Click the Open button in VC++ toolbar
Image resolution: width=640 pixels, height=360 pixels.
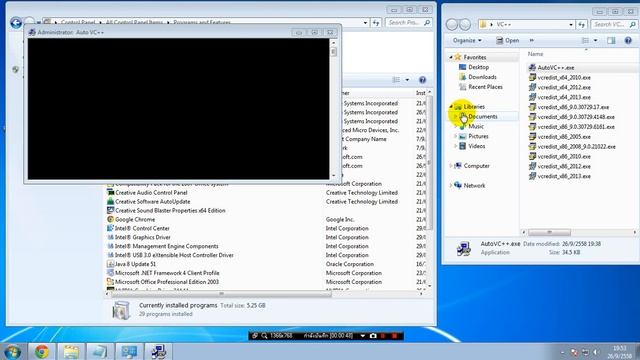point(507,40)
